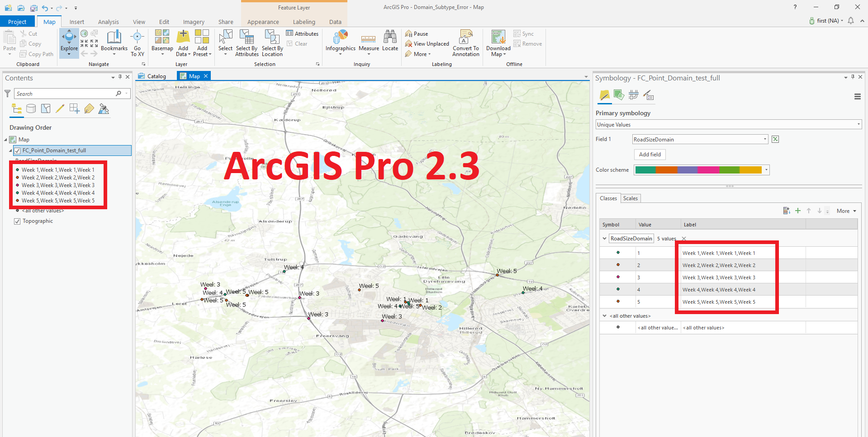This screenshot has height=437, width=868.
Task: Open the notifications bell icon
Action: pyautogui.click(x=851, y=21)
